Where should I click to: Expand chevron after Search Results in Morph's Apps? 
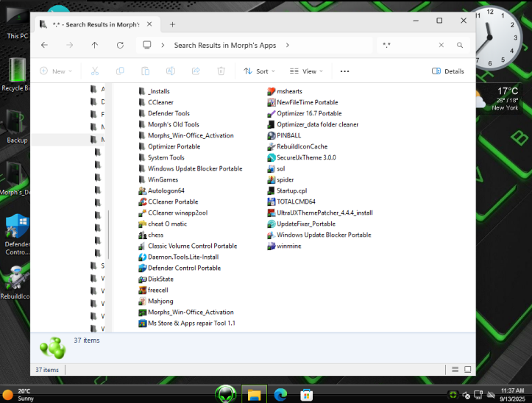point(288,45)
